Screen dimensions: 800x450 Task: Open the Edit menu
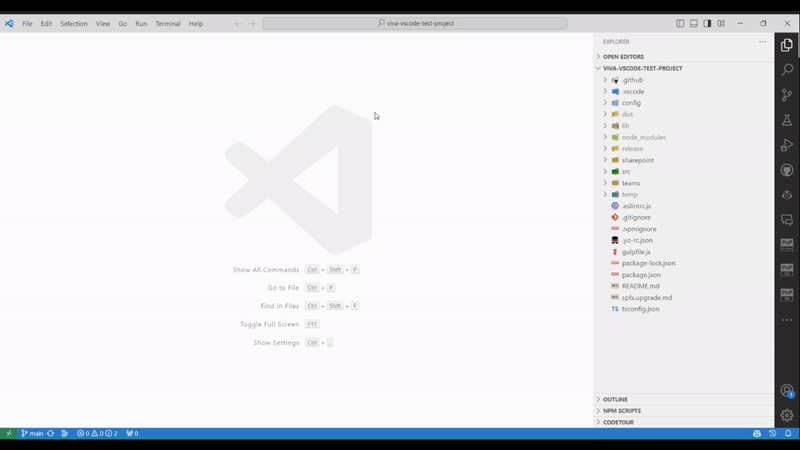46,23
